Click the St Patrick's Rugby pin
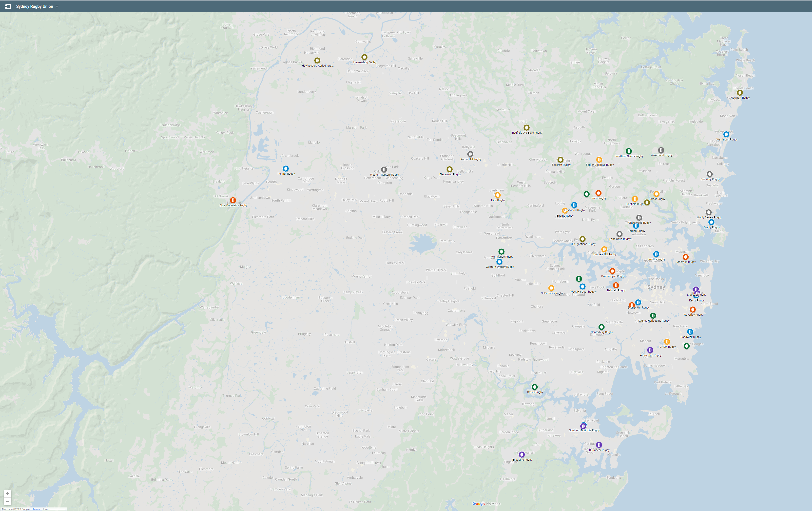812x511 pixels. 551,288
